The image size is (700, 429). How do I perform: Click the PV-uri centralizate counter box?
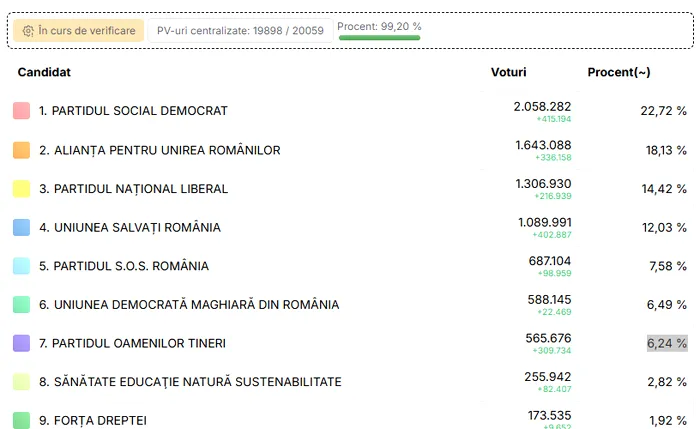tap(240, 30)
